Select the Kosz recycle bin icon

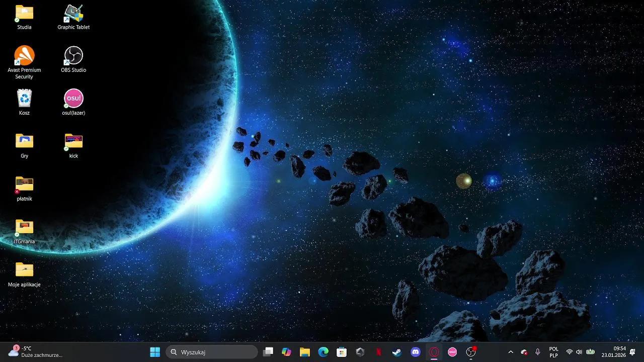[x=24, y=103]
